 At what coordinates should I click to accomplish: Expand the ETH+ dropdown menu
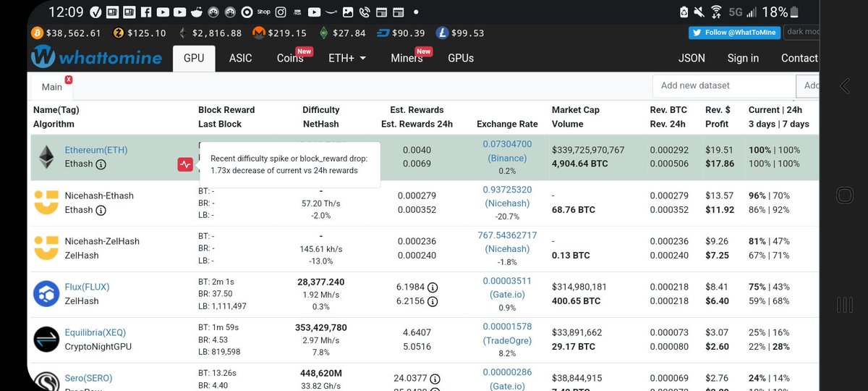pyautogui.click(x=347, y=58)
